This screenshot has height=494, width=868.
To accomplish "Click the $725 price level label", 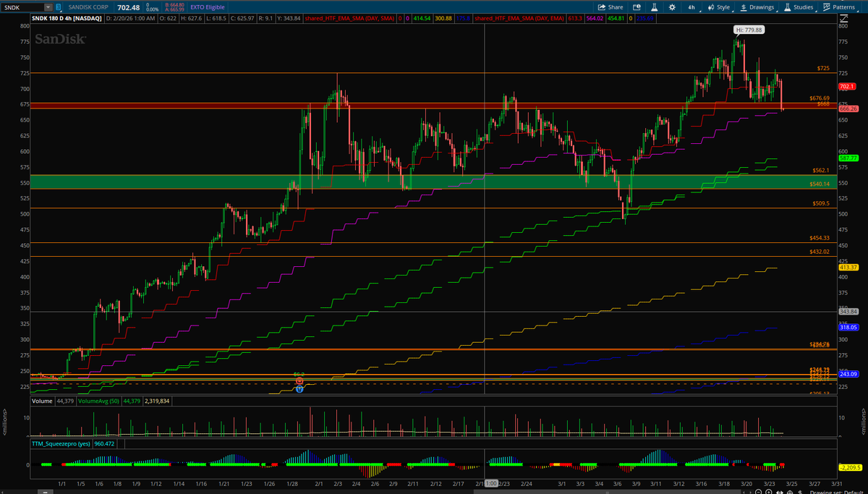I will click(823, 69).
